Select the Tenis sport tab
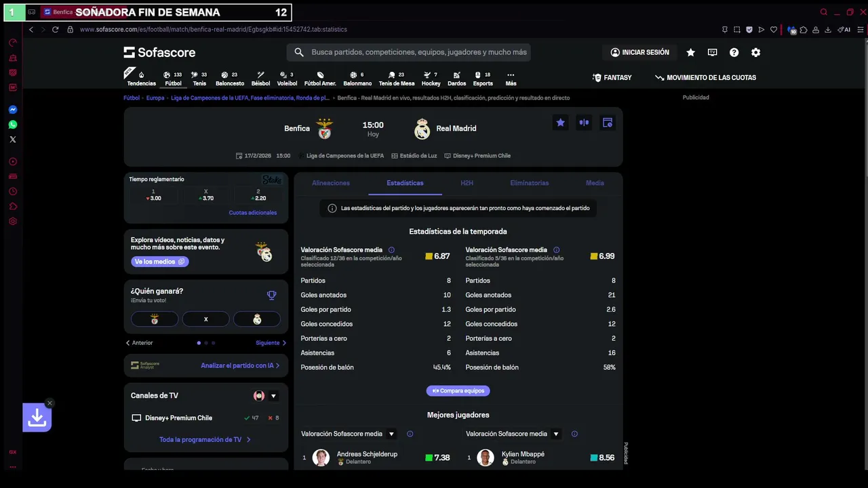 (199, 79)
